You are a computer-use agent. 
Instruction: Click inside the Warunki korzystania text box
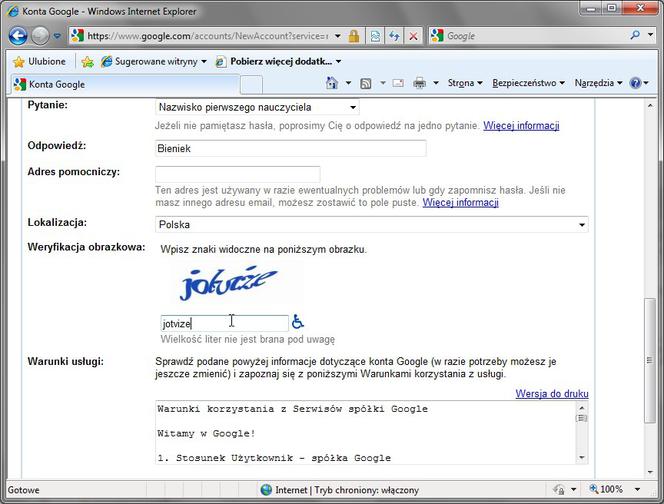[x=365, y=432]
